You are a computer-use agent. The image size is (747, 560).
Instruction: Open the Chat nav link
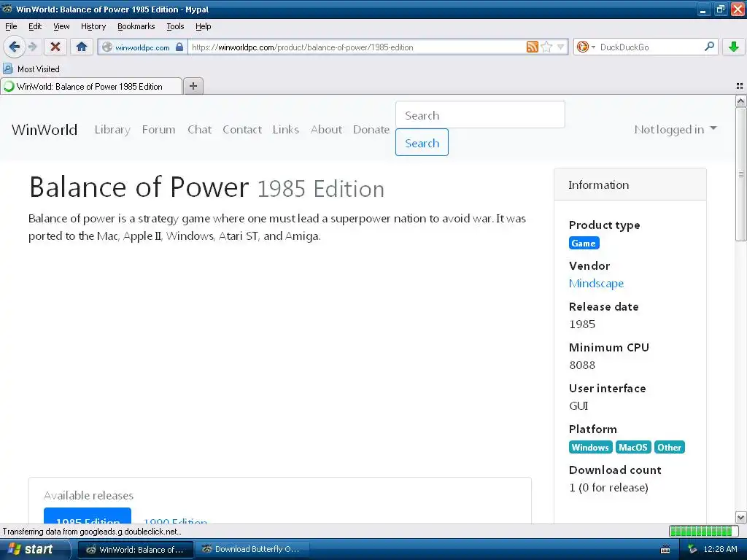tap(200, 130)
